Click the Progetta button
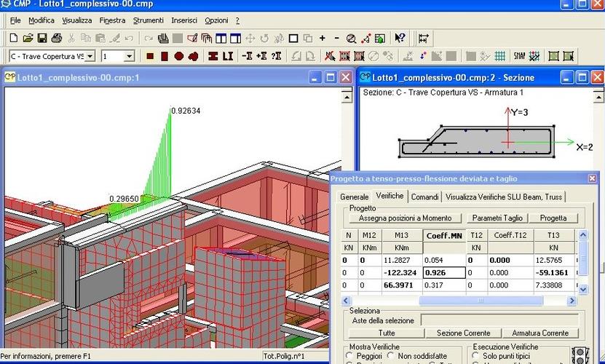605x364 pixels. coord(553,218)
